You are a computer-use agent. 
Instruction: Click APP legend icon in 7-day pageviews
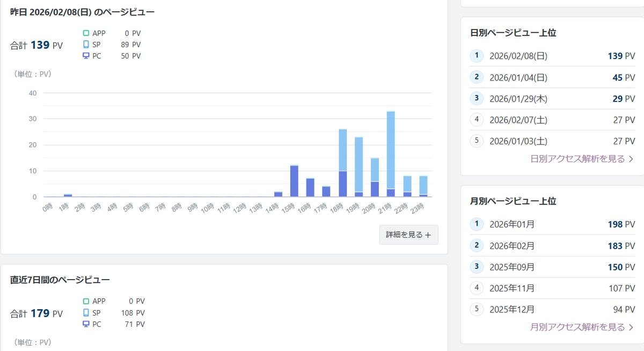point(86,301)
